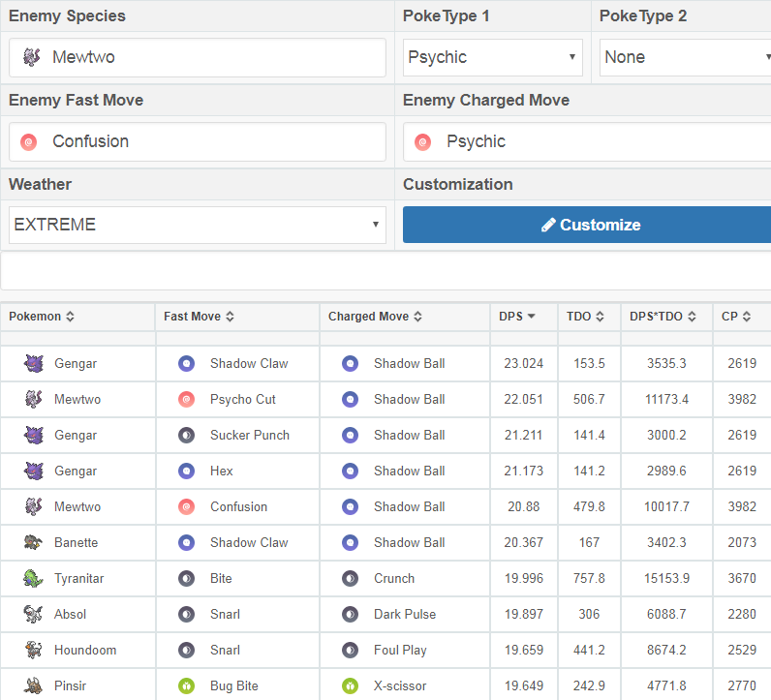Click the Enemy Fast Move Confusion input
The image size is (771, 700).
click(198, 142)
